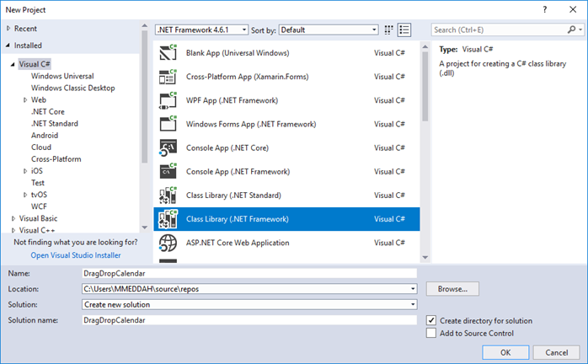Click the Windows Forms App template icon
The width and height of the screenshot is (588, 364).
click(x=168, y=124)
